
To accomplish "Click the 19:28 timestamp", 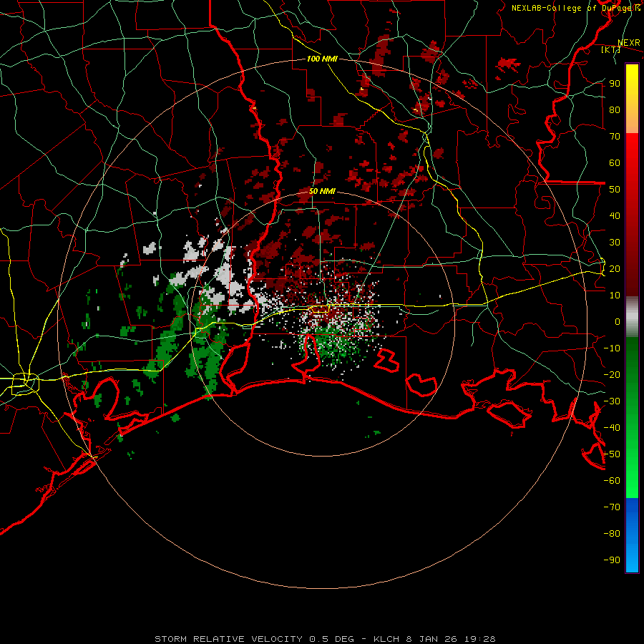I will tap(479, 639).
